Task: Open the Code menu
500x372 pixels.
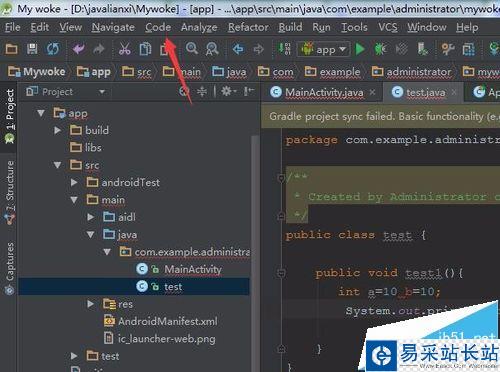Action: tap(158, 27)
